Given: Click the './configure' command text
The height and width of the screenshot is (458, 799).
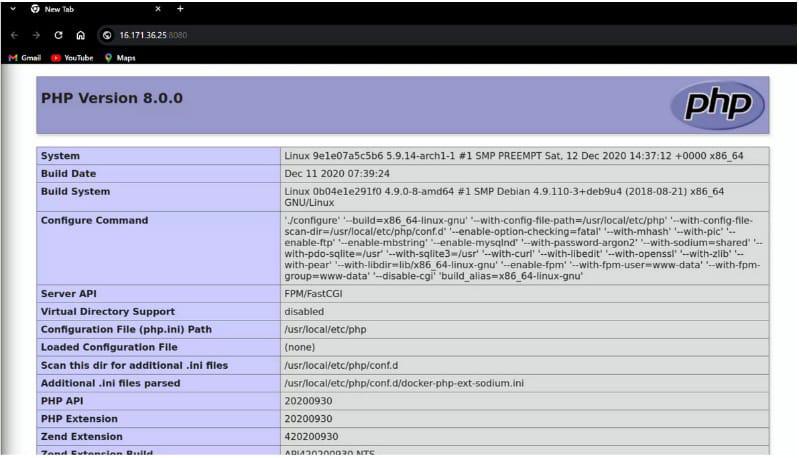Looking at the screenshot, I should click(x=523, y=248).
